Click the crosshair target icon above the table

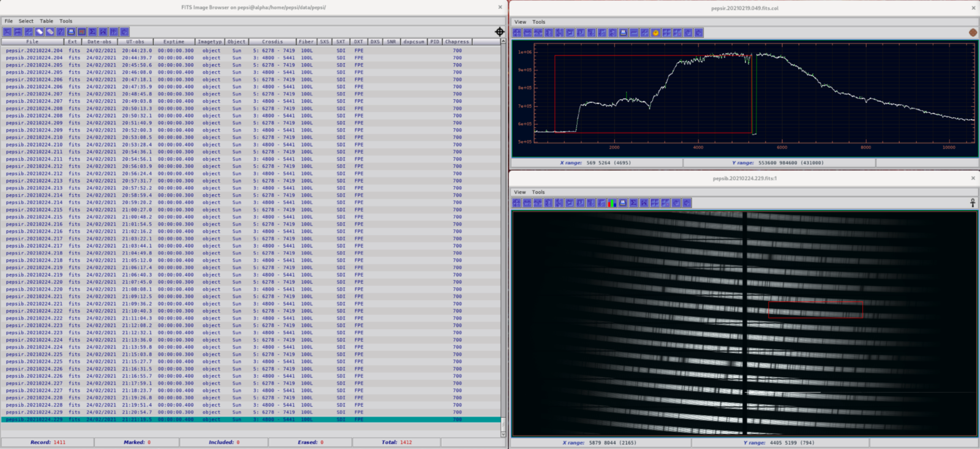tap(500, 32)
